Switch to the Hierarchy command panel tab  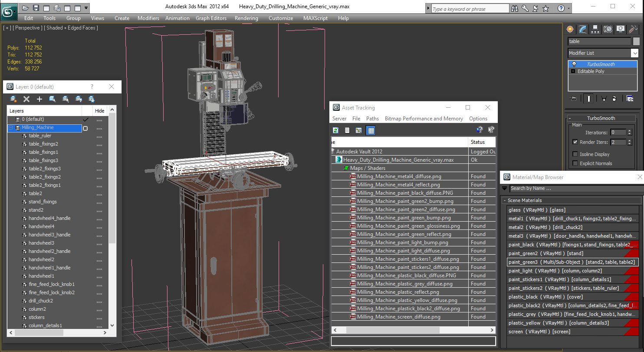[x=595, y=29]
